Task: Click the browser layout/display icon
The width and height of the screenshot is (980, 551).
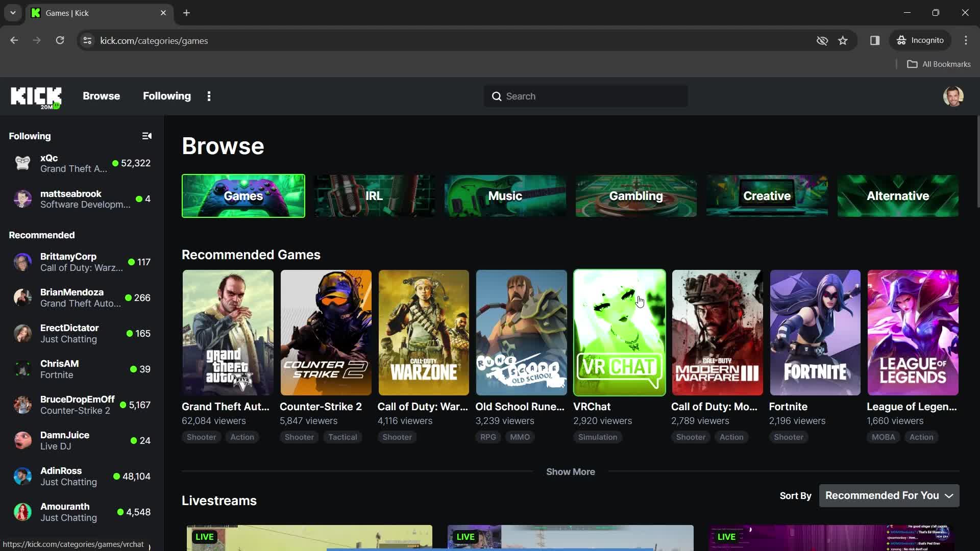Action: click(875, 40)
